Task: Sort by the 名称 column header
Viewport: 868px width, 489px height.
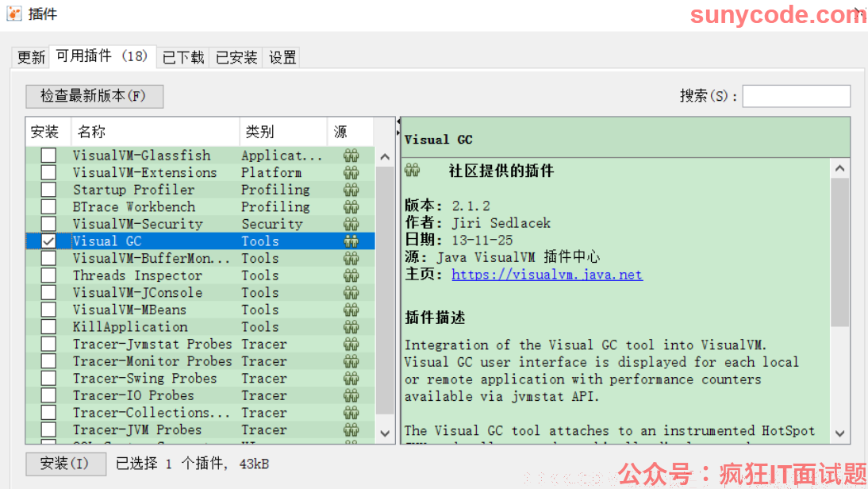Action: pyautogui.click(x=155, y=132)
